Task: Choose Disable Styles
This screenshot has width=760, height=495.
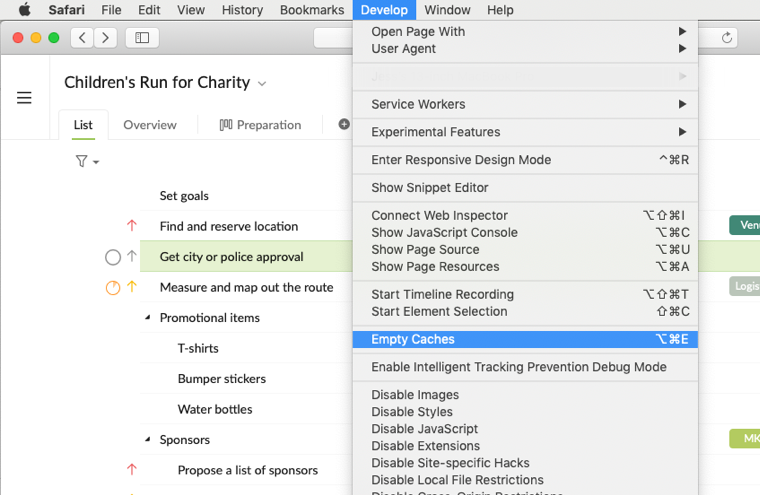Action: click(x=525, y=412)
